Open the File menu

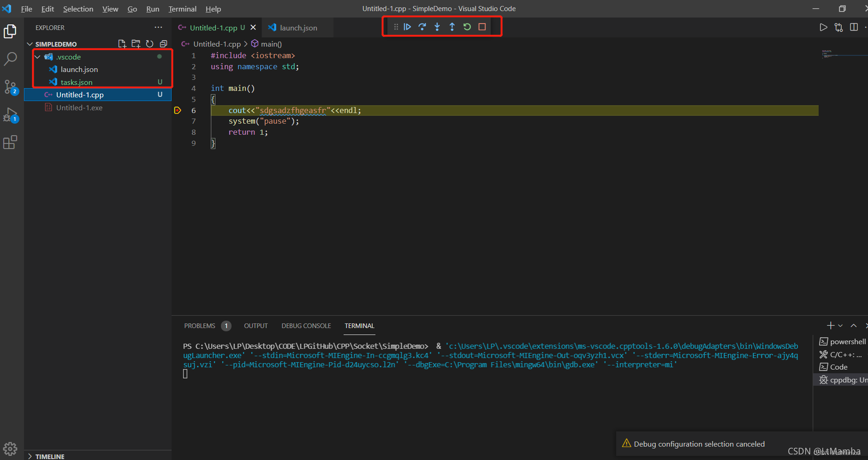pyautogui.click(x=27, y=9)
